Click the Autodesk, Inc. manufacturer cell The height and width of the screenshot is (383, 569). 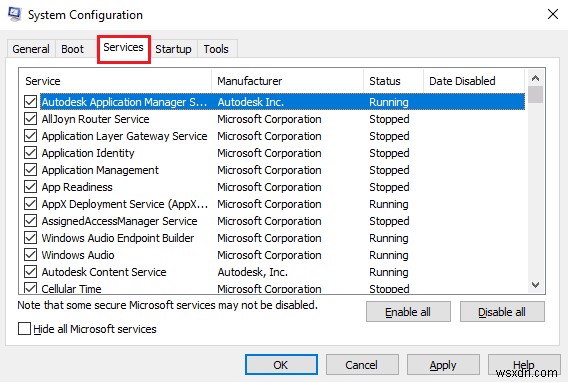coord(253,272)
